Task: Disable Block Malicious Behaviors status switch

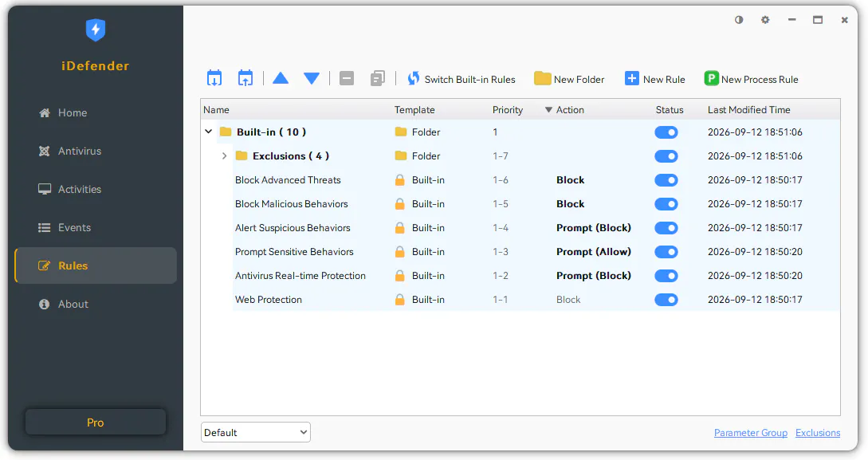Action: tap(666, 204)
